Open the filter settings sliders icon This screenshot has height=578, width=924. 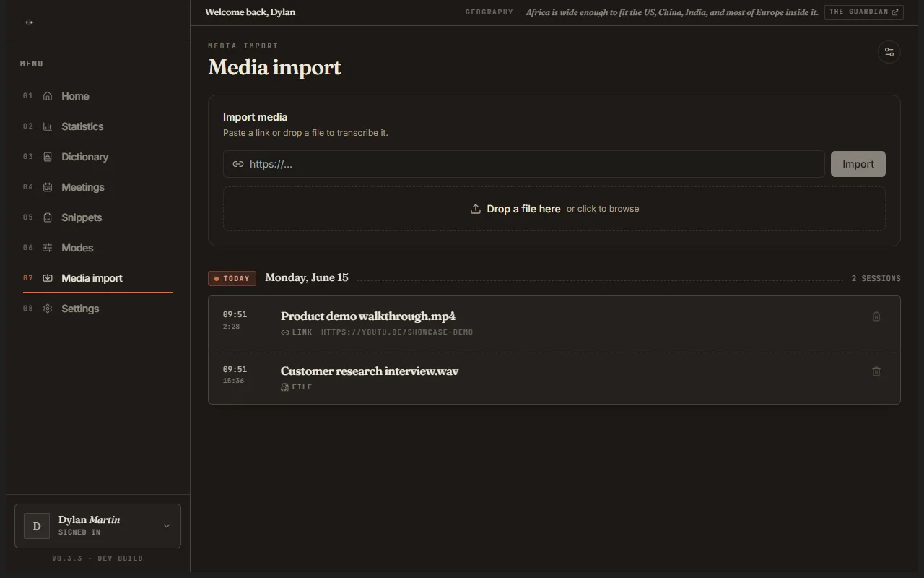click(889, 52)
